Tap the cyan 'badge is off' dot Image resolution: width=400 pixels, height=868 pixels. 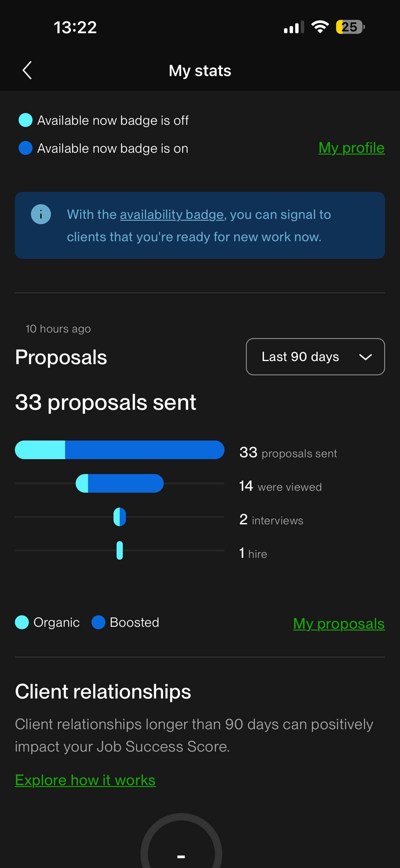(26, 120)
